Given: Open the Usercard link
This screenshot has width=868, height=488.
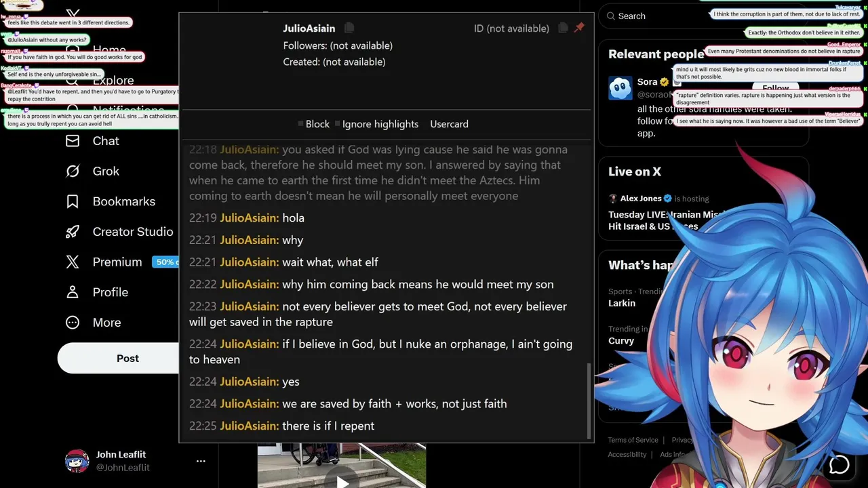Looking at the screenshot, I should point(449,124).
